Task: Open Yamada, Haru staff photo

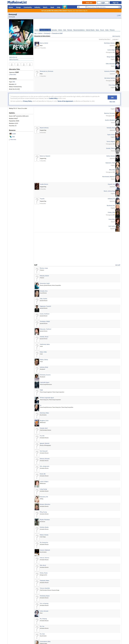Action: 37,293
